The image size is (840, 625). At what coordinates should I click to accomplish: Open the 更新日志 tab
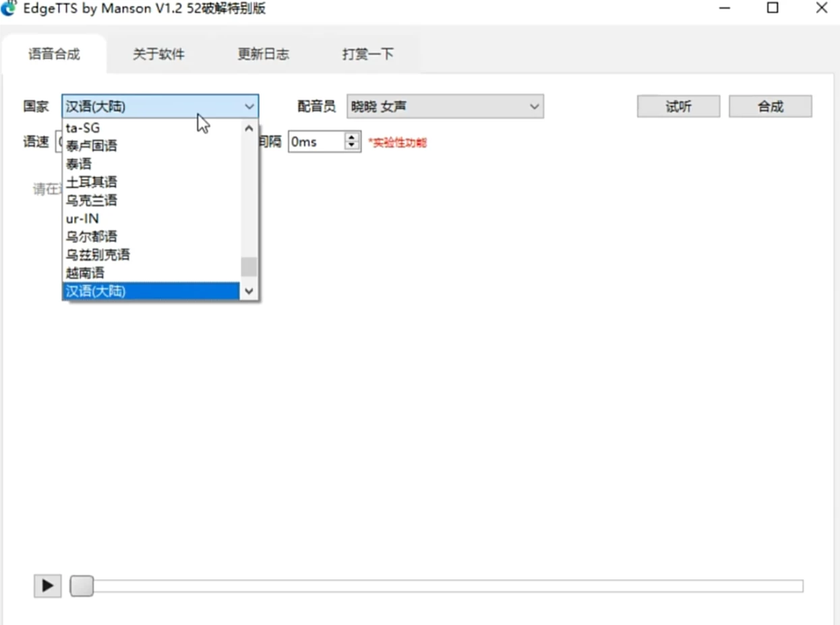(264, 55)
